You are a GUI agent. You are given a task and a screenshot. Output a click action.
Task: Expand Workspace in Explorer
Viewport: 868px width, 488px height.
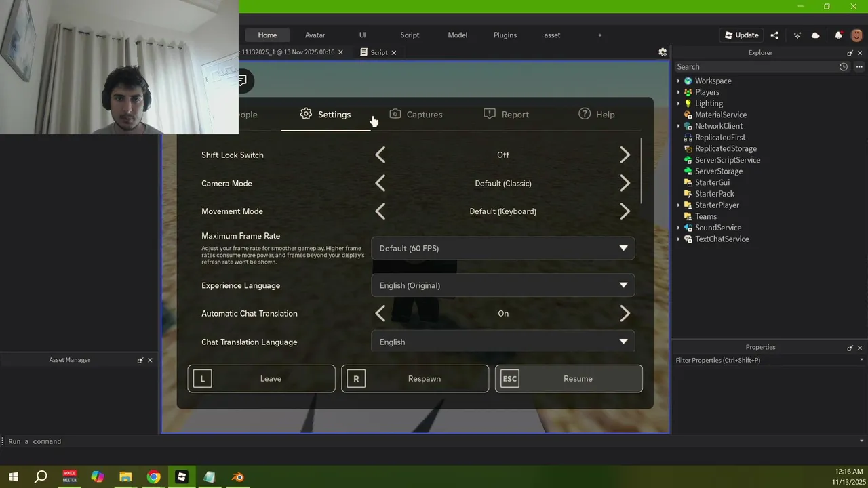[678, 81]
